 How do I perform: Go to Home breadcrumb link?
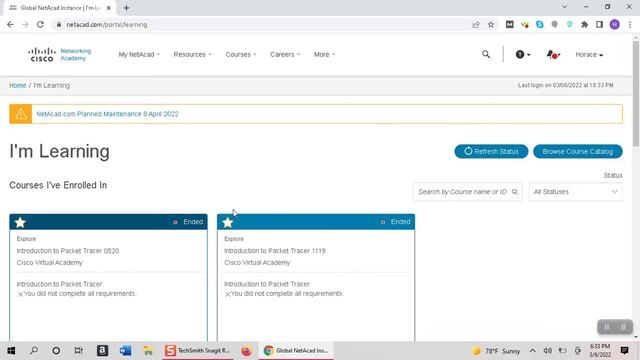(18, 85)
